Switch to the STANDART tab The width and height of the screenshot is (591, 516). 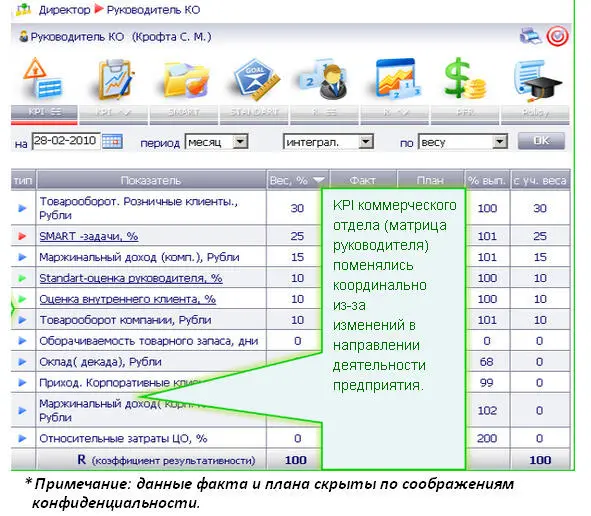click(254, 113)
